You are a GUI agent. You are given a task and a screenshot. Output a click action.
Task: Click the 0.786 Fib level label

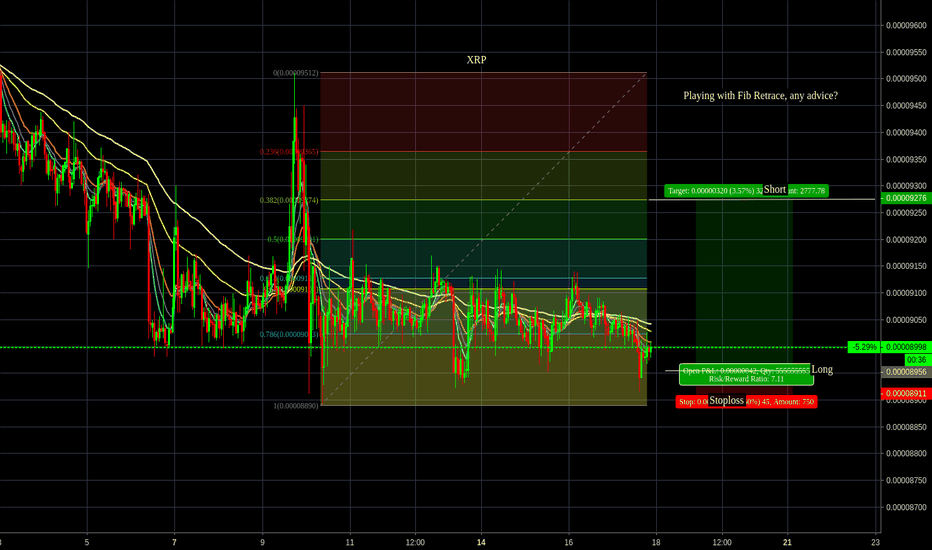(289, 334)
